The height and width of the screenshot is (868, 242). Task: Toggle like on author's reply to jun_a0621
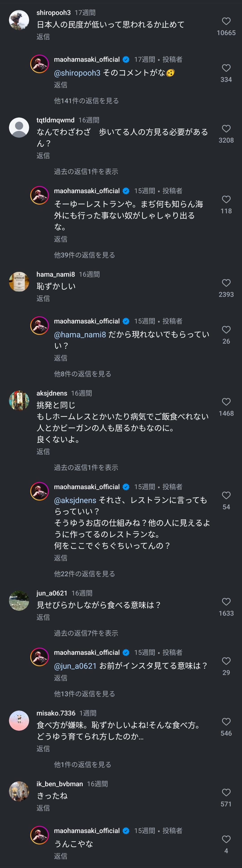pyautogui.click(x=226, y=661)
